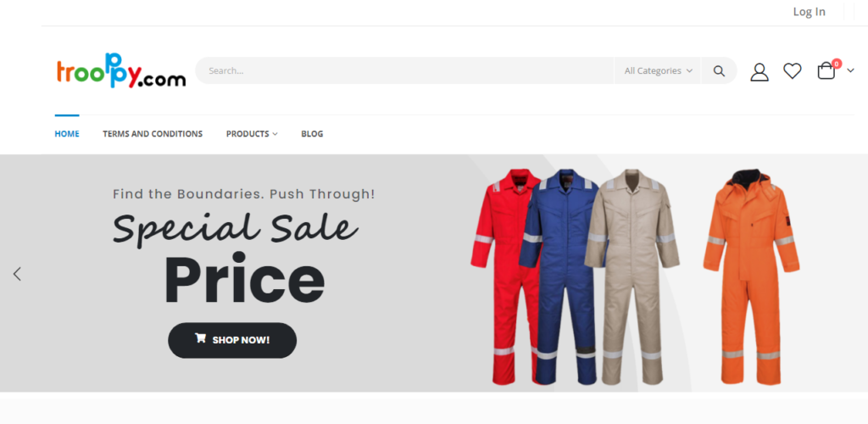This screenshot has height=424, width=868.
Task: Expand the Products menu chevron
Action: coord(275,134)
